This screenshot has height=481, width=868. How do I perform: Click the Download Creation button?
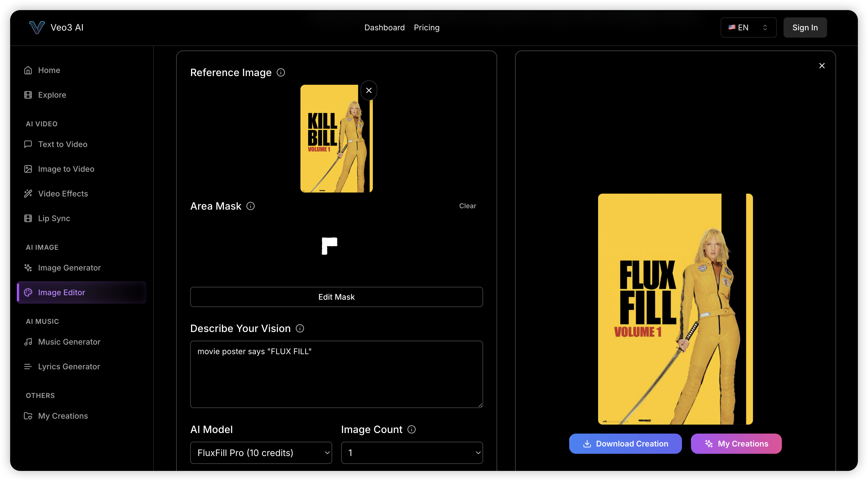coord(625,444)
